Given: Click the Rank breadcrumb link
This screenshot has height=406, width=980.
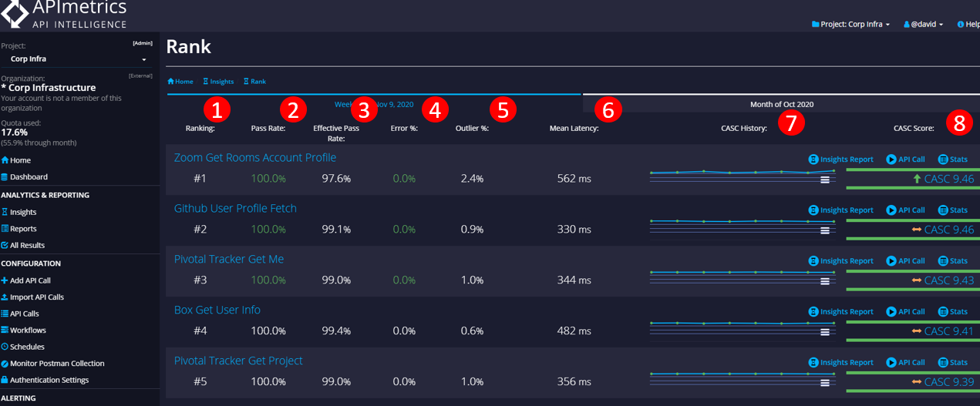Looking at the screenshot, I should [254, 82].
